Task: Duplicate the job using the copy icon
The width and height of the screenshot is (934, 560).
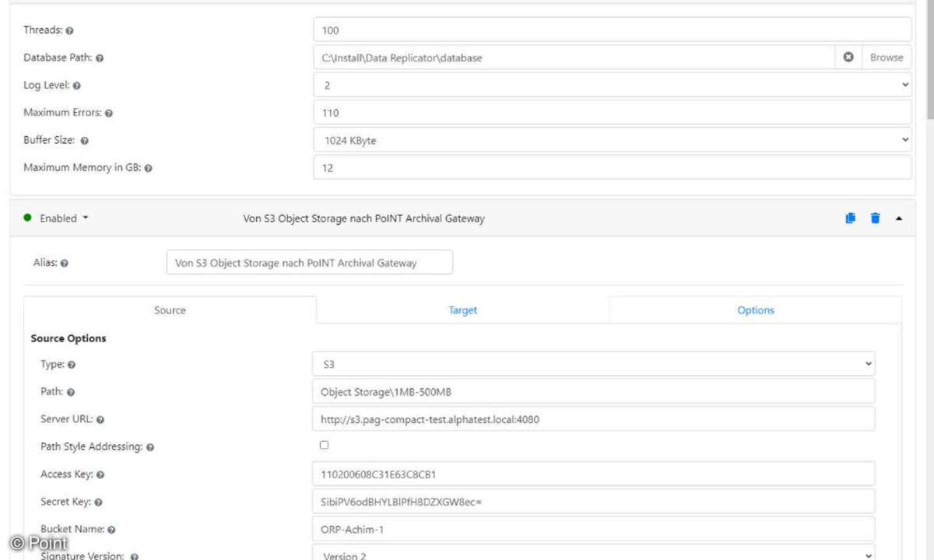Action: (850, 219)
